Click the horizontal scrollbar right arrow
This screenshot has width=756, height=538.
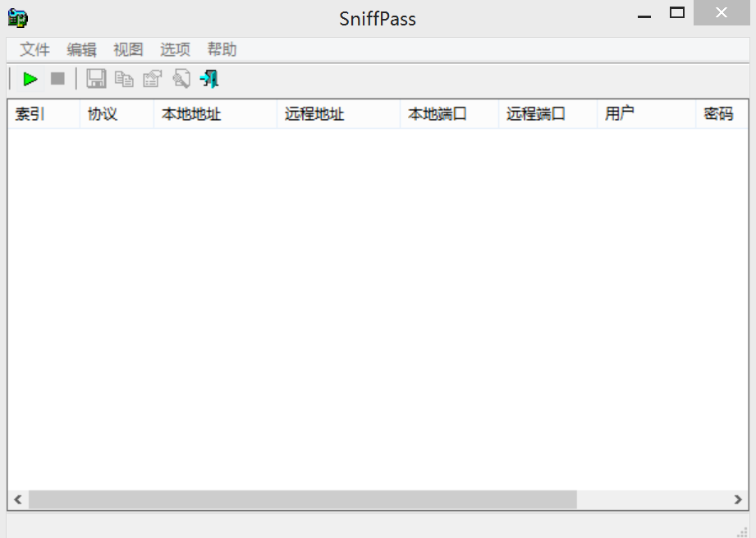[x=738, y=499]
